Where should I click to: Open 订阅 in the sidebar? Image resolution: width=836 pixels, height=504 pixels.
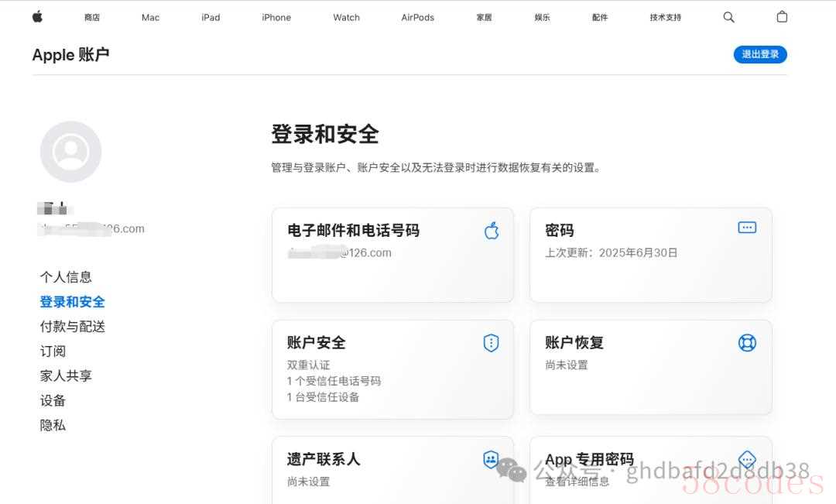coord(53,351)
